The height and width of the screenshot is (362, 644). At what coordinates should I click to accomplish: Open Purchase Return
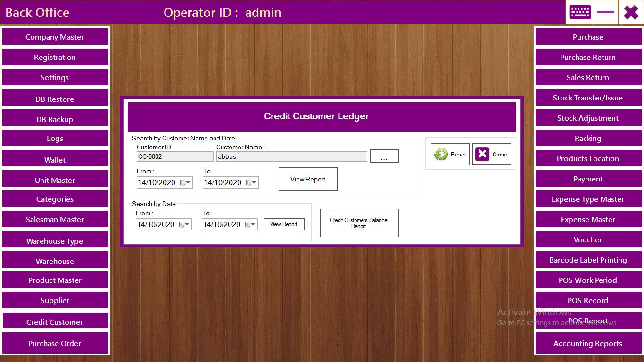(588, 57)
